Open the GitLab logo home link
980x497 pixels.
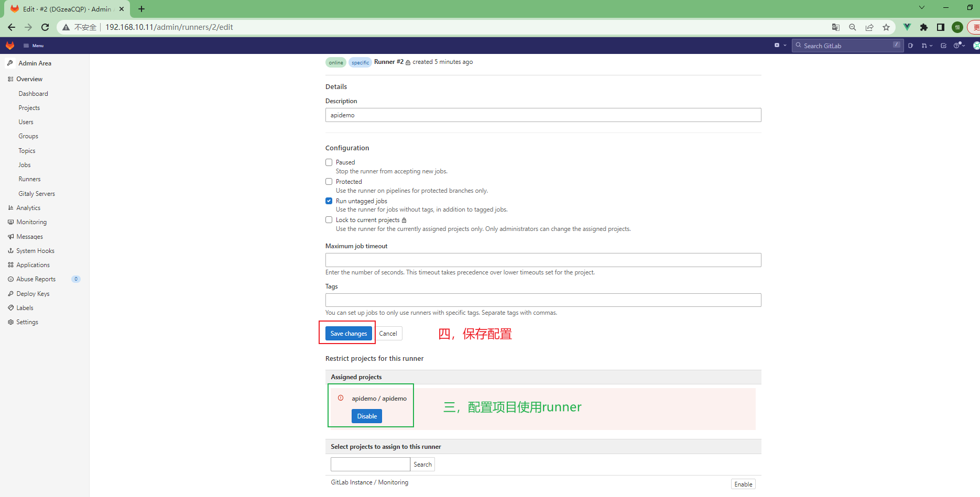coord(10,46)
